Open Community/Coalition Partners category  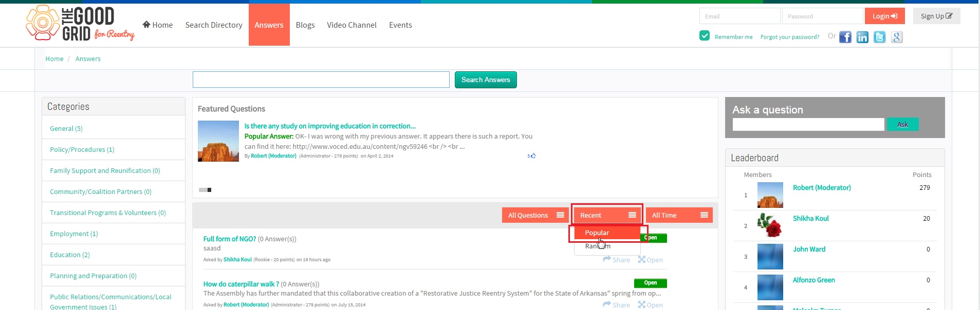point(101,191)
